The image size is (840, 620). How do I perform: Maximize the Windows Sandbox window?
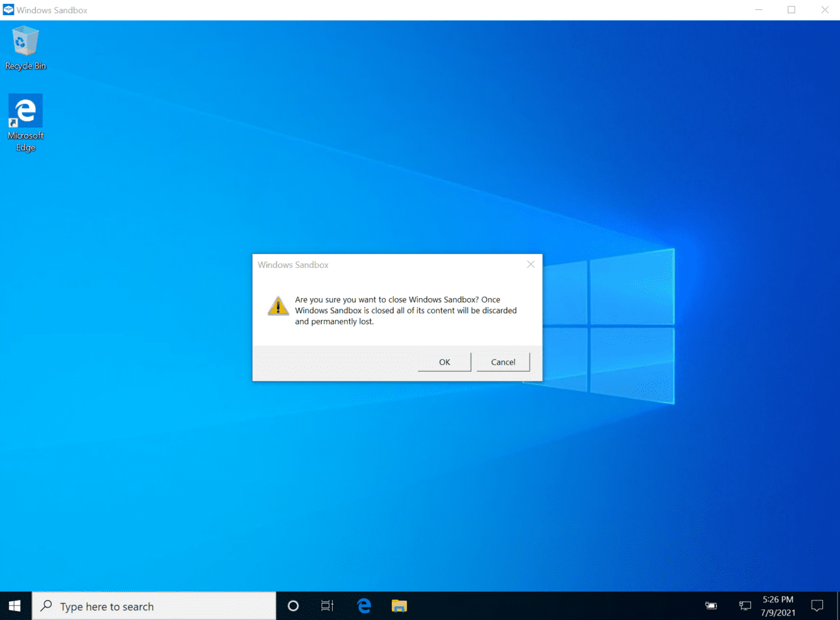pos(791,10)
